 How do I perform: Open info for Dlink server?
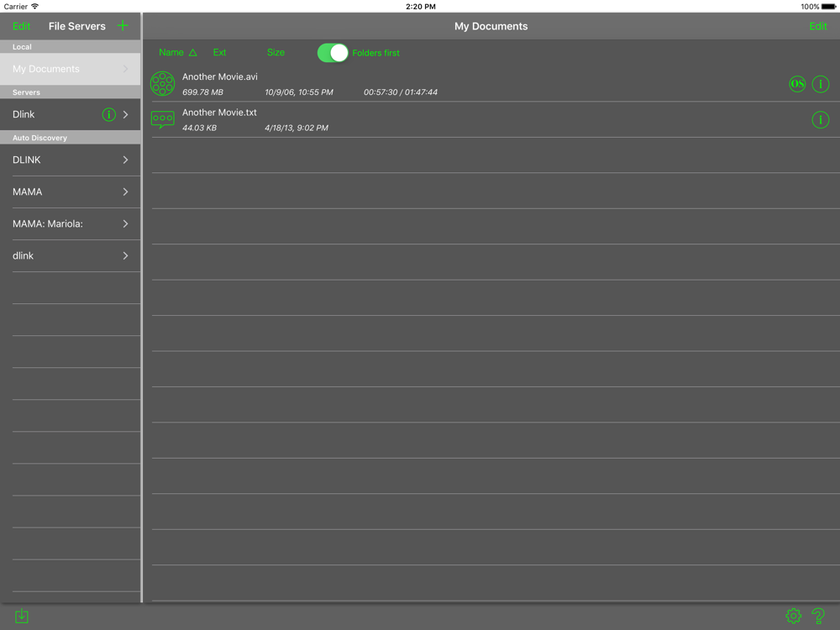108,114
